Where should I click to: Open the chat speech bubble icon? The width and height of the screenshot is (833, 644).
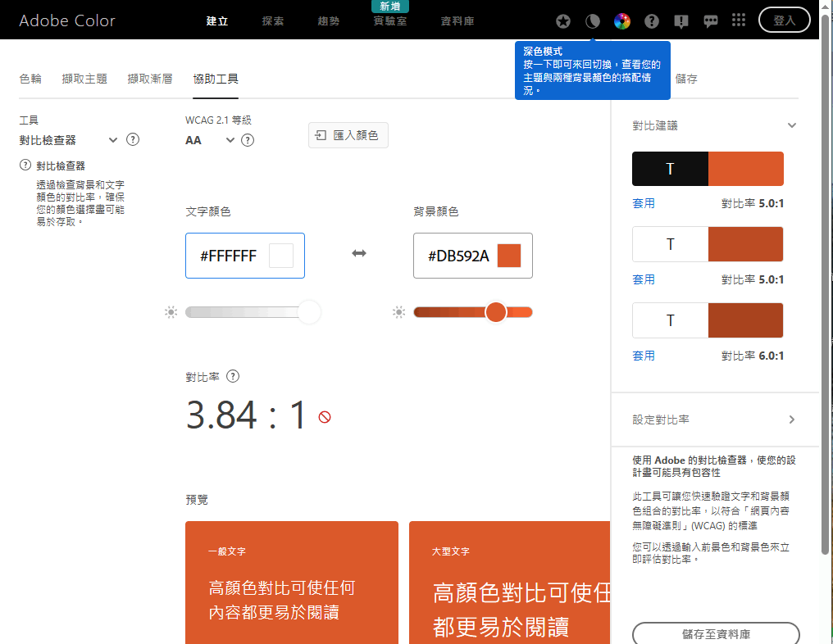click(x=711, y=21)
